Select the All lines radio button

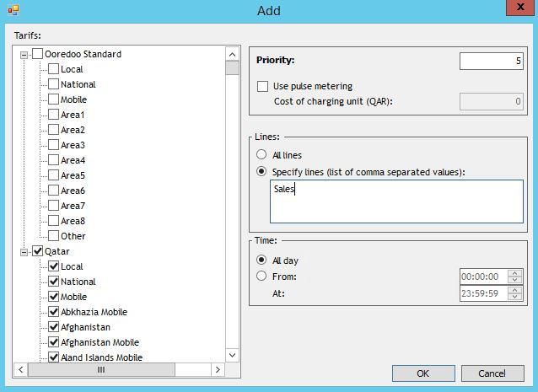[x=262, y=155]
